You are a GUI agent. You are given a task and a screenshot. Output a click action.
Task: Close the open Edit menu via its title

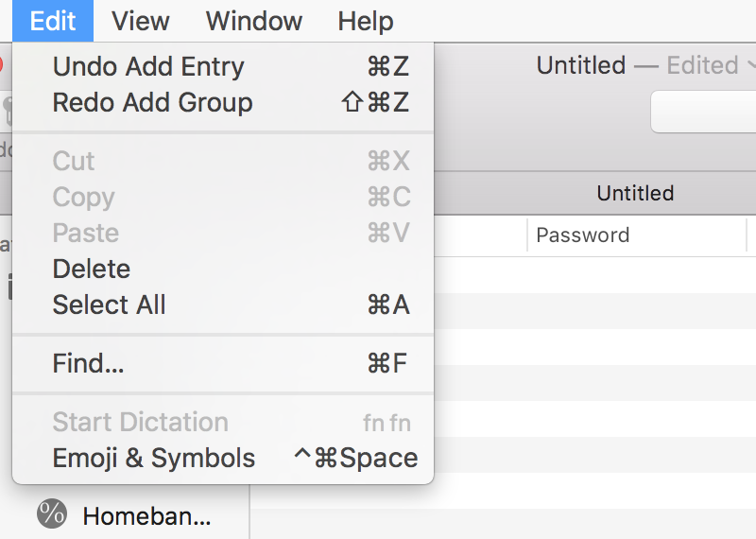53,21
